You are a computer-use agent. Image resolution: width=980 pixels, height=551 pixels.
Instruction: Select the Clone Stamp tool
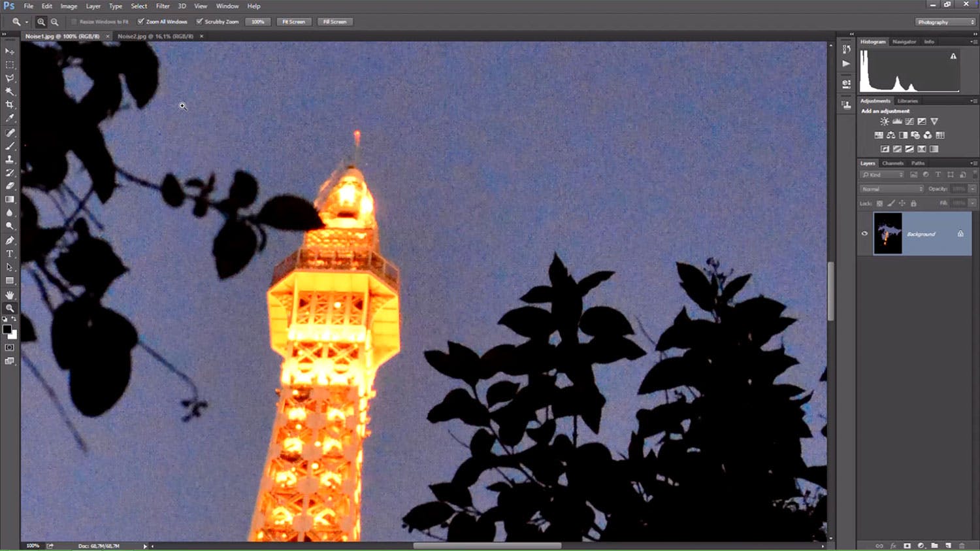pyautogui.click(x=10, y=159)
